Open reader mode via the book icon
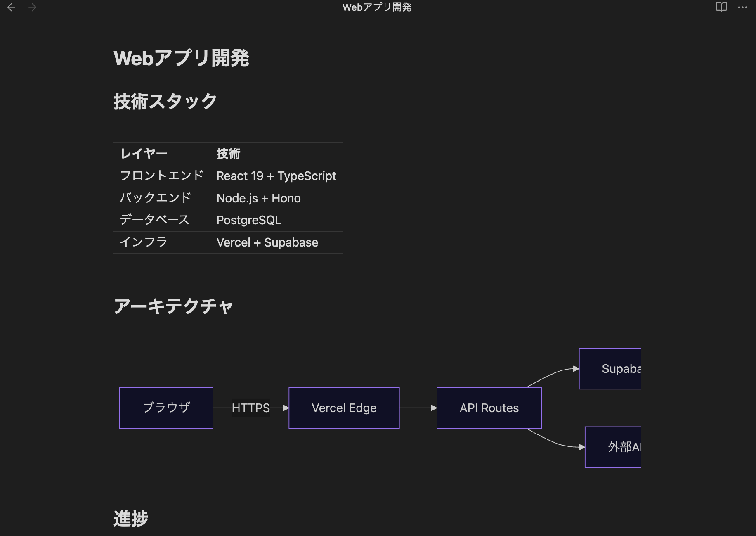Screen dimensions: 756x536 (x=721, y=7)
